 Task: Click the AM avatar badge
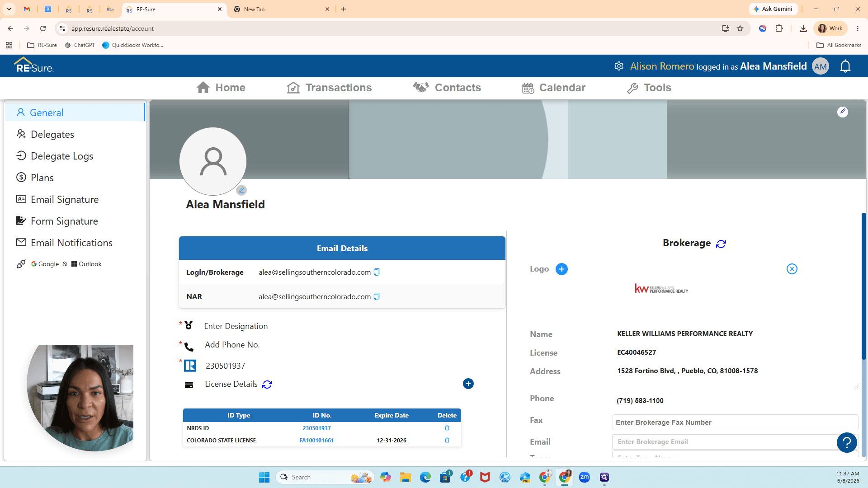click(821, 66)
